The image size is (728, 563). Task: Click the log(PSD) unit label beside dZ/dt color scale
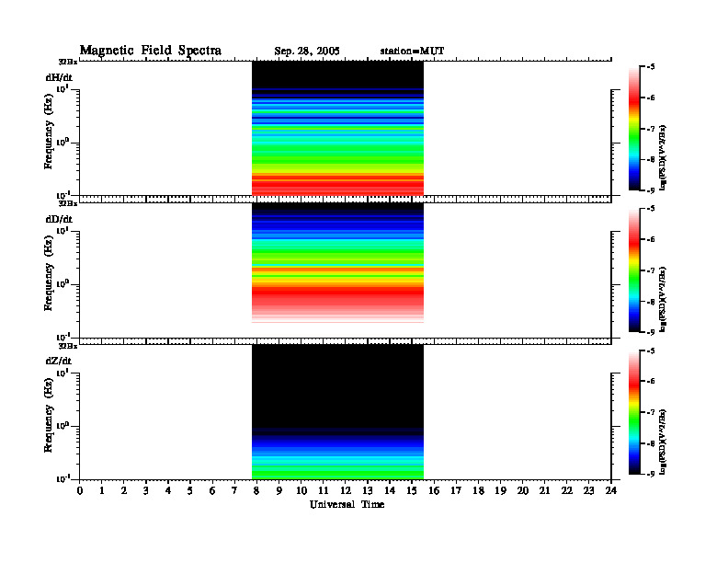coord(663,442)
